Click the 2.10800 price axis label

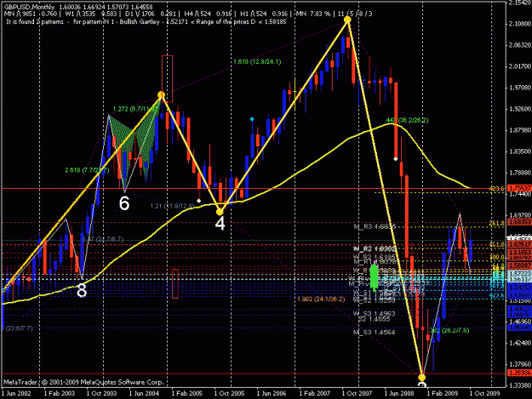(x=520, y=24)
